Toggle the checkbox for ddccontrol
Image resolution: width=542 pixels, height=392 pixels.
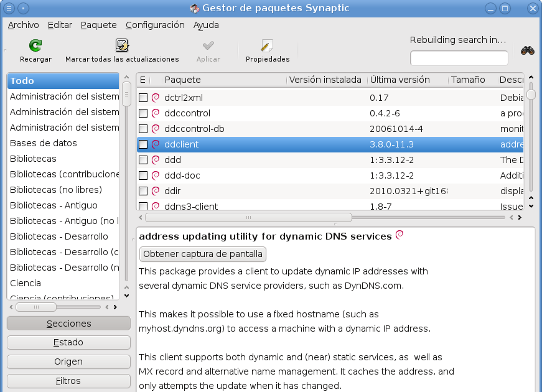143,113
